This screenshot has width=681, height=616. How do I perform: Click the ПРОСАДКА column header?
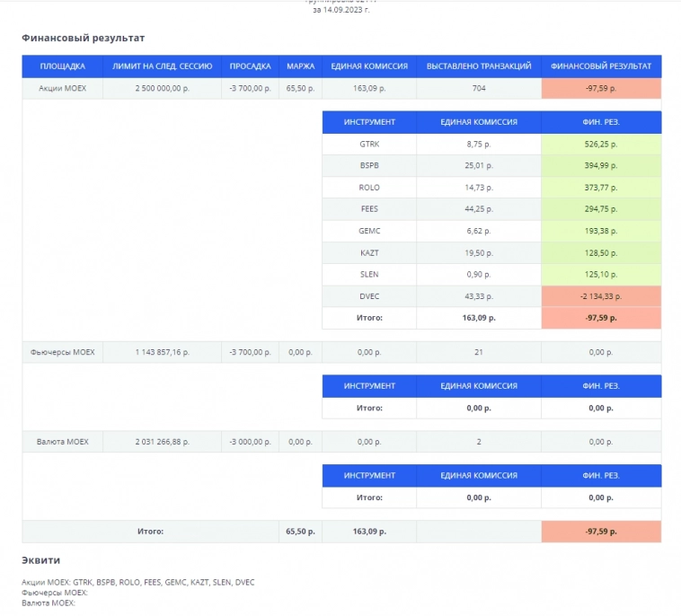(250, 66)
